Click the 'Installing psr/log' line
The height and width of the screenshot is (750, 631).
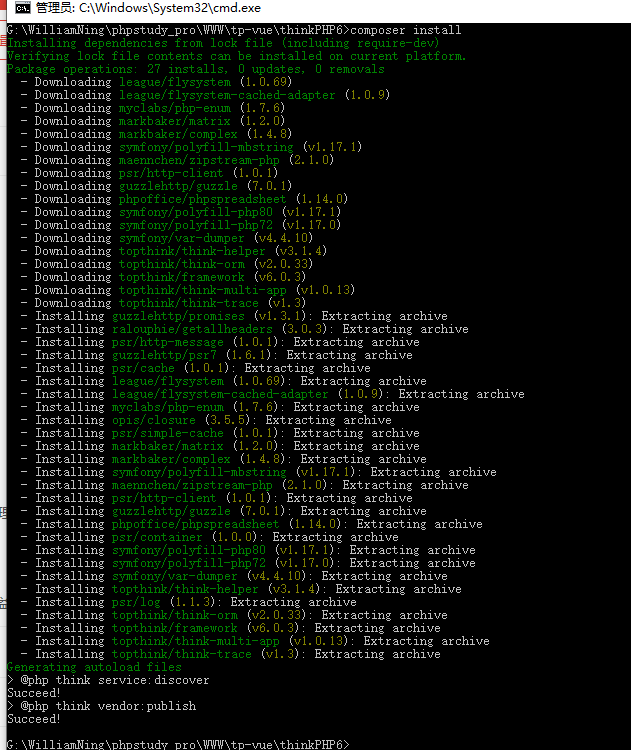coord(188,602)
